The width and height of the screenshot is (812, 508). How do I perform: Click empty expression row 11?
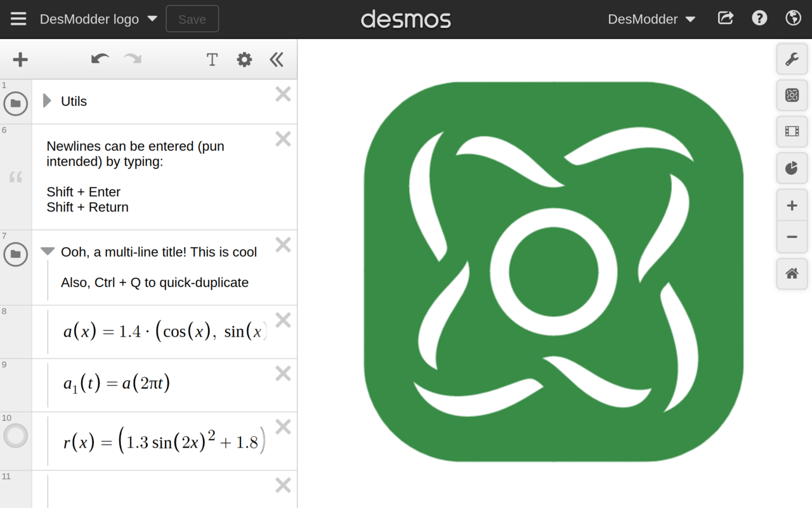(x=165, y=490)
